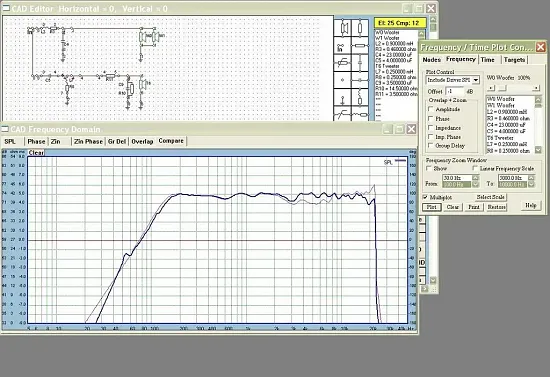Open the Overlap tab

[142, 141]
